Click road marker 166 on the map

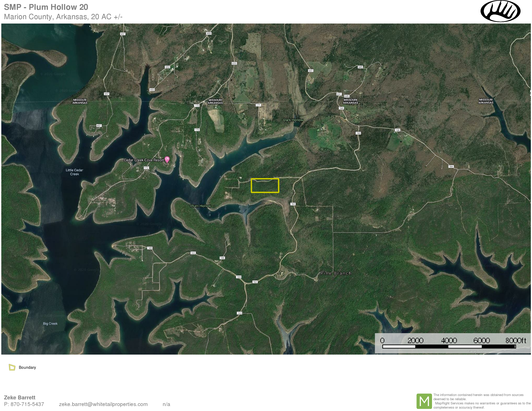point(222,258)
